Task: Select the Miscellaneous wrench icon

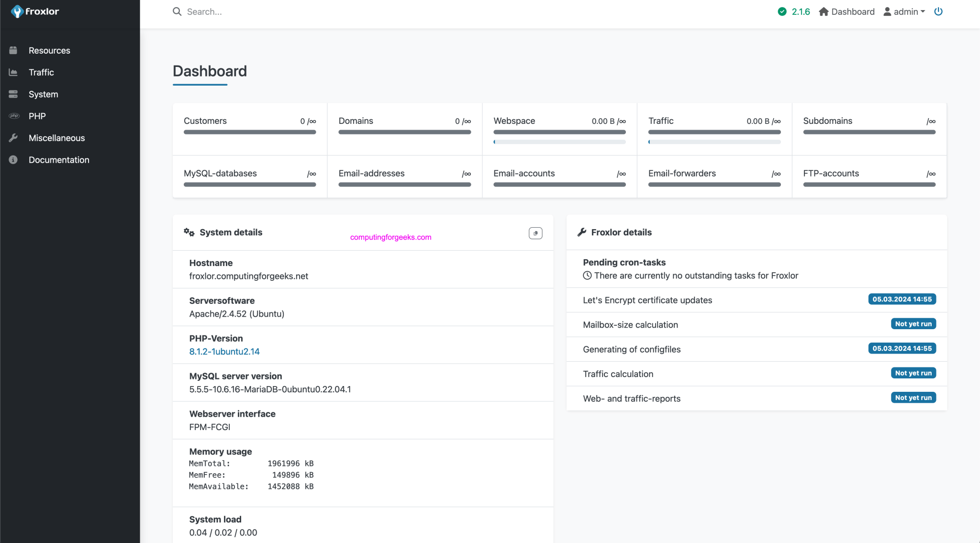Action: [x=13, y=138]
